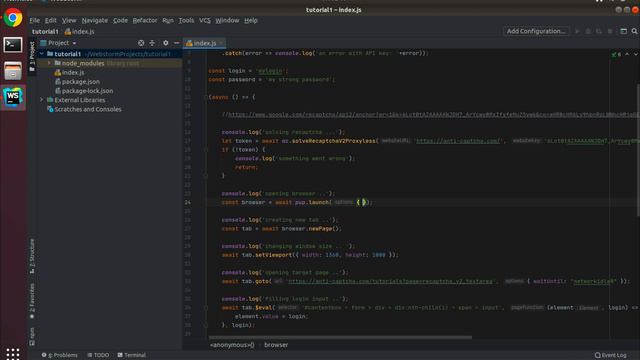This screenshot has height=360, width=640.
Task: Click the Stop icon in the toolbar
Action: (x=610, y=31)
